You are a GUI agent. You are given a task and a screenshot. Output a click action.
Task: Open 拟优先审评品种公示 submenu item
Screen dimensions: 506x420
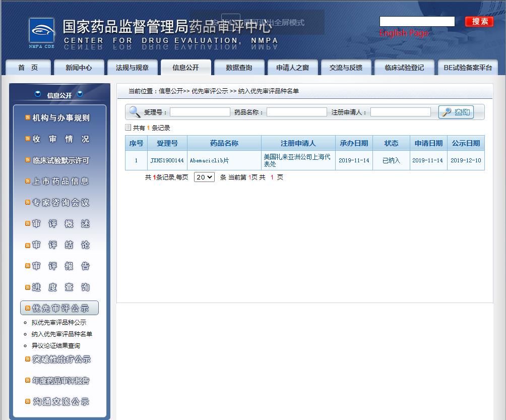59,322
